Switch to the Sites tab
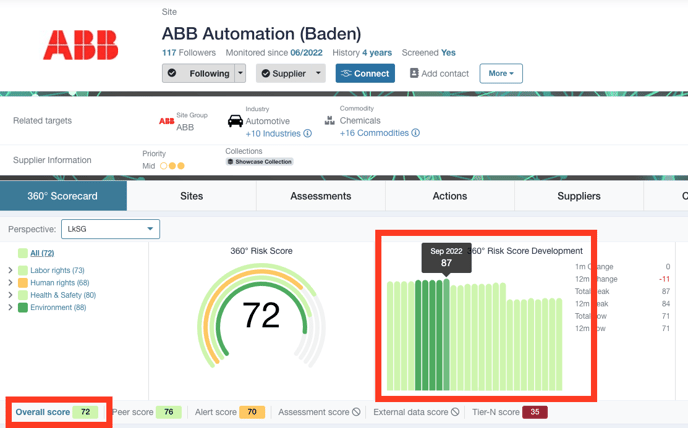Viewport: 688px width, 428px height. (191, 196)
